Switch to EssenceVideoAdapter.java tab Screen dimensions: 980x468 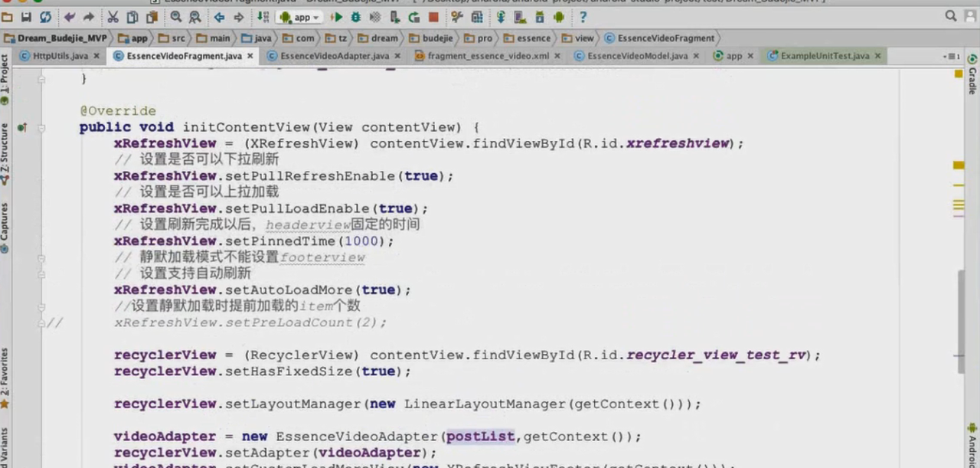[x=335, y=56]
